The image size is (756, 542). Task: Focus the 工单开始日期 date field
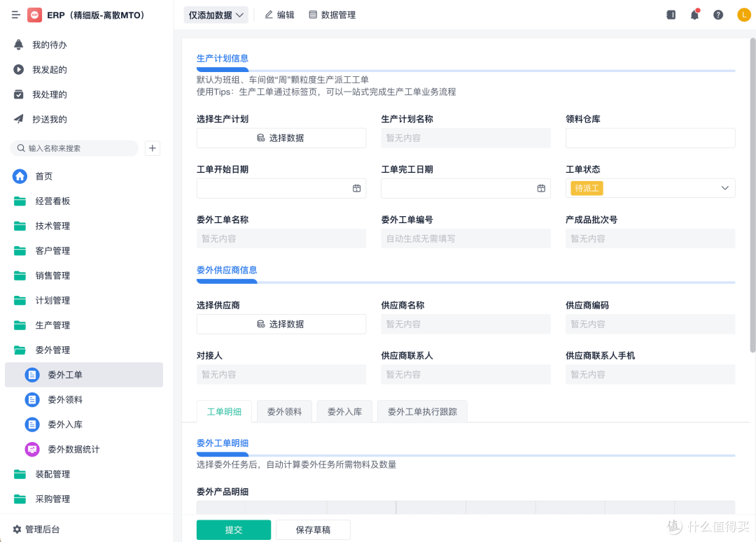281,188
